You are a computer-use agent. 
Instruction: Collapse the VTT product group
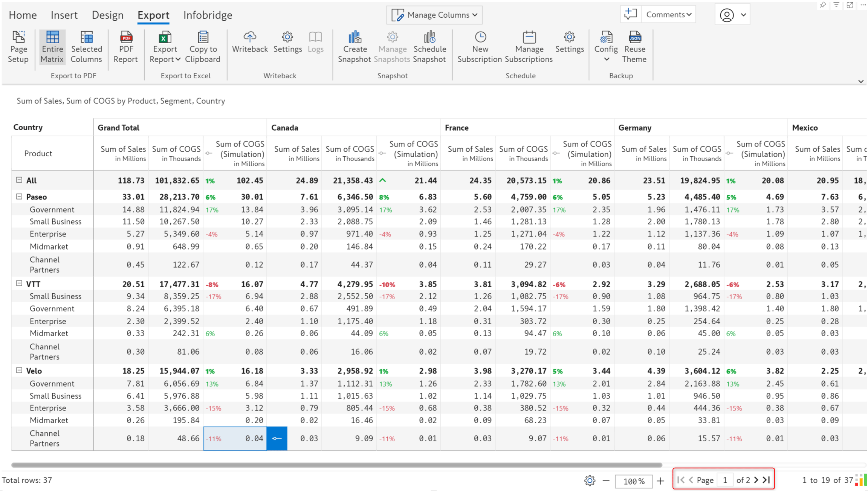19,284
